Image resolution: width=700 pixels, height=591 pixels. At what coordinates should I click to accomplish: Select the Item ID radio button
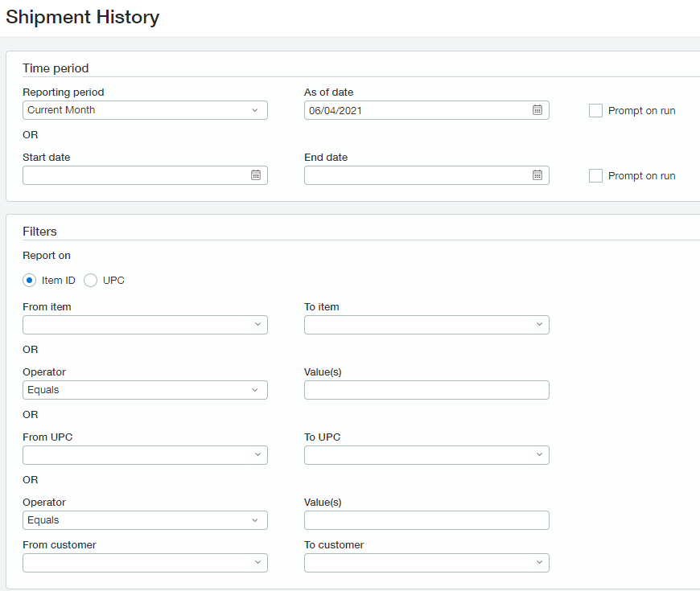(30, 280)
